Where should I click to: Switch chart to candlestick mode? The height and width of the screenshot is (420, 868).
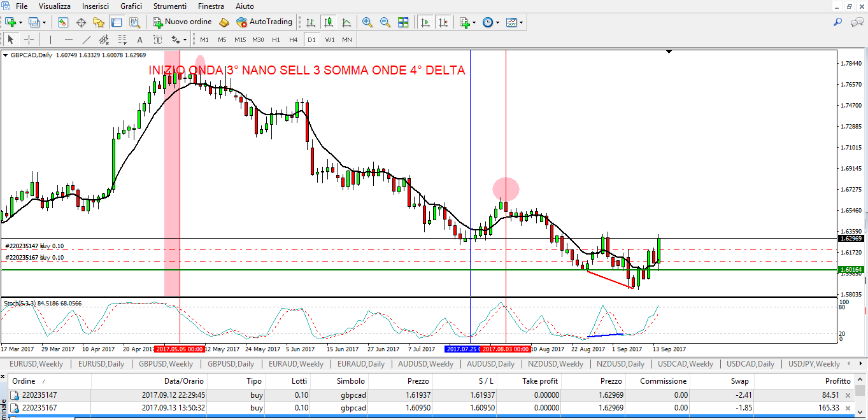[329, 22]
